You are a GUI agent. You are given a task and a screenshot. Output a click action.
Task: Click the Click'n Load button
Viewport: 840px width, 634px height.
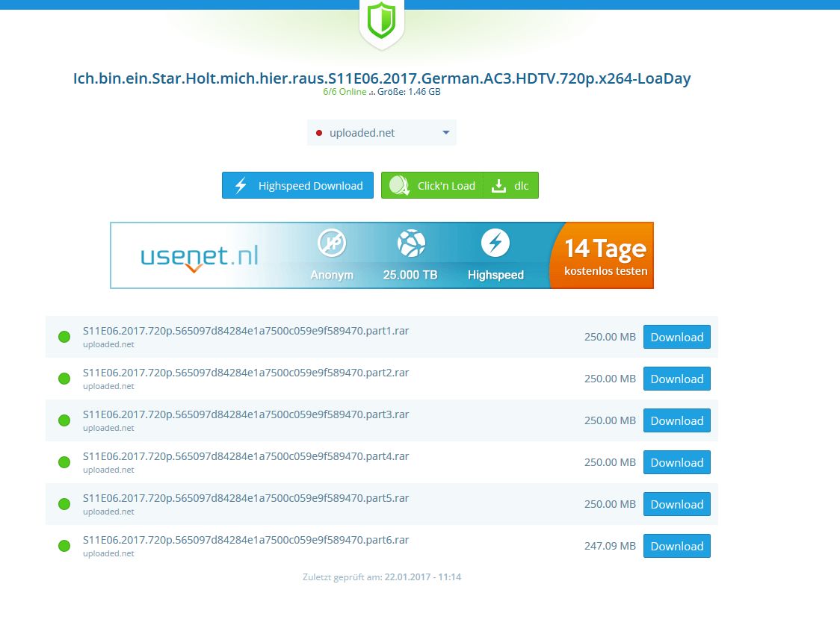pos(432,185)
